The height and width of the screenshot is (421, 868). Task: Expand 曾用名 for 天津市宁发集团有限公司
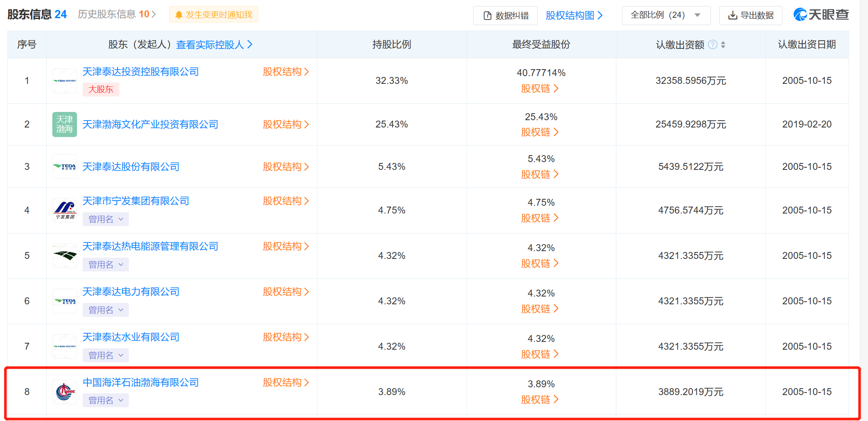coord(106,219)
